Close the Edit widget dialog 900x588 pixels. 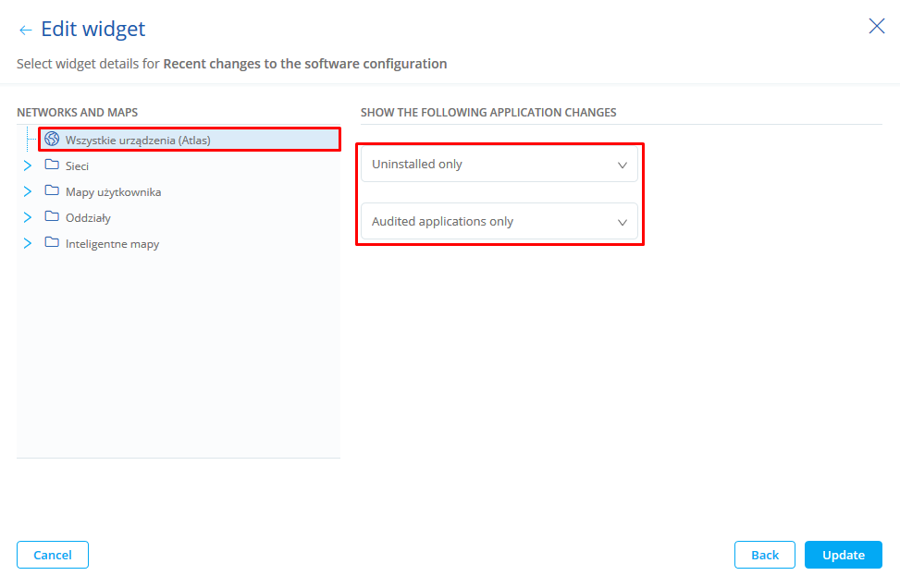pos(877,26)
